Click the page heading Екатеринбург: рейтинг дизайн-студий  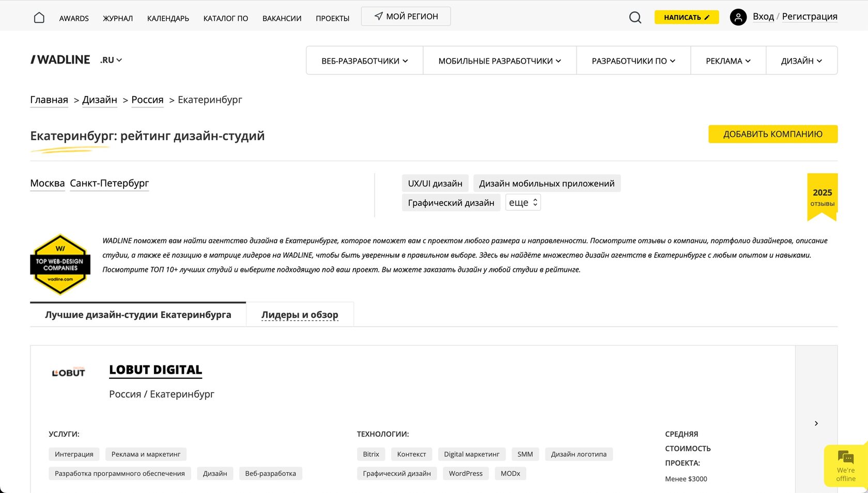(x=147, y=136)
